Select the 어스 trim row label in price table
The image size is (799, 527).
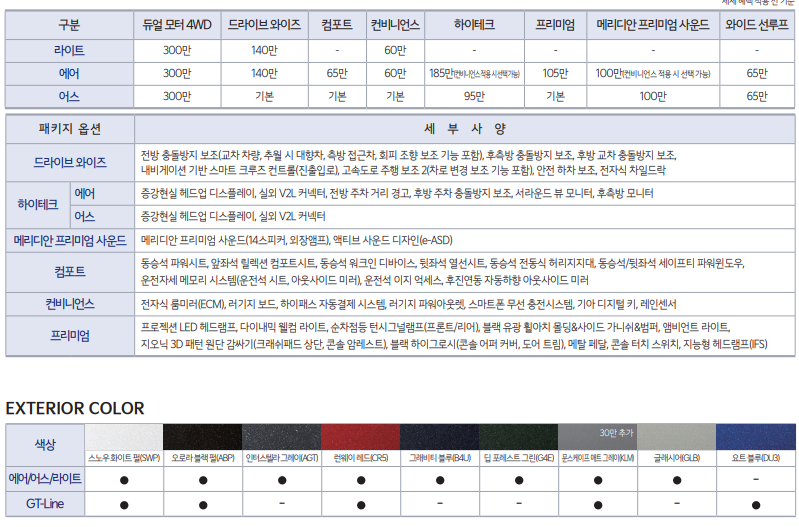tap(69, 96)
